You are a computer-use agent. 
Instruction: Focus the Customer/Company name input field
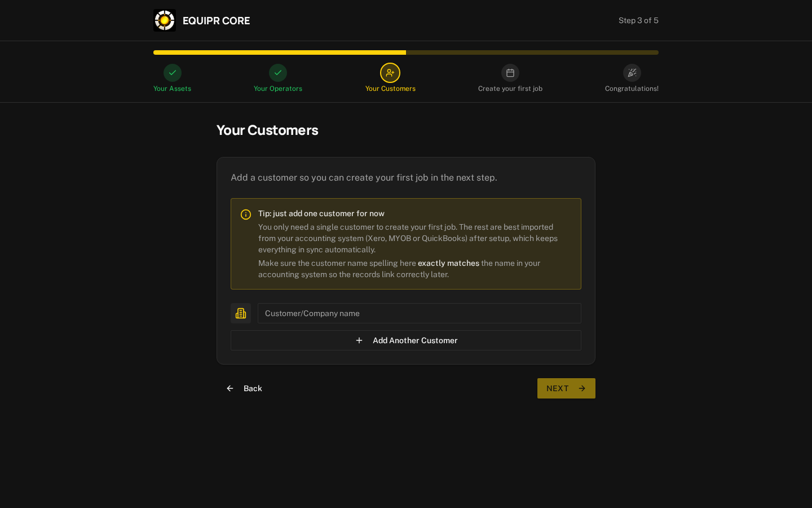420,313
